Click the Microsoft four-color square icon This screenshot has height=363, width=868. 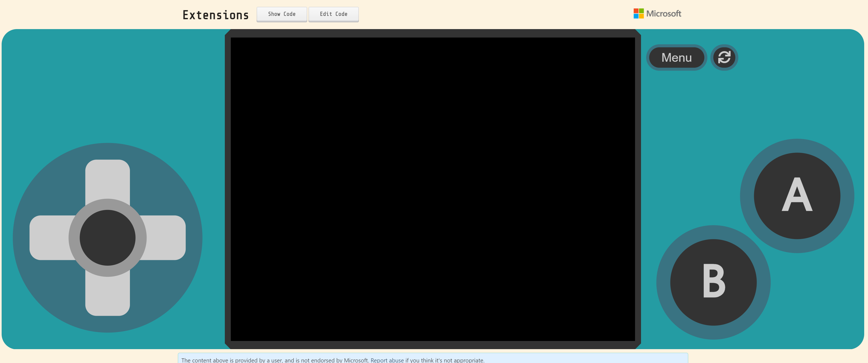(x=638, y=14)
